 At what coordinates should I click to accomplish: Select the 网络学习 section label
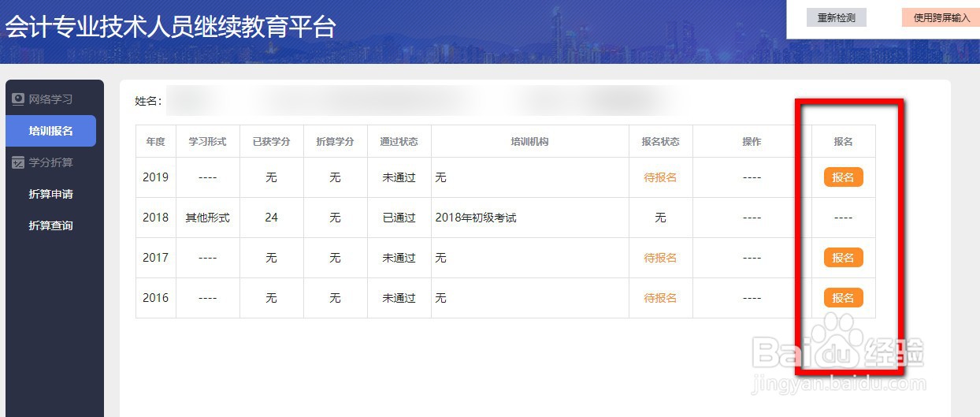click(50, 99)
